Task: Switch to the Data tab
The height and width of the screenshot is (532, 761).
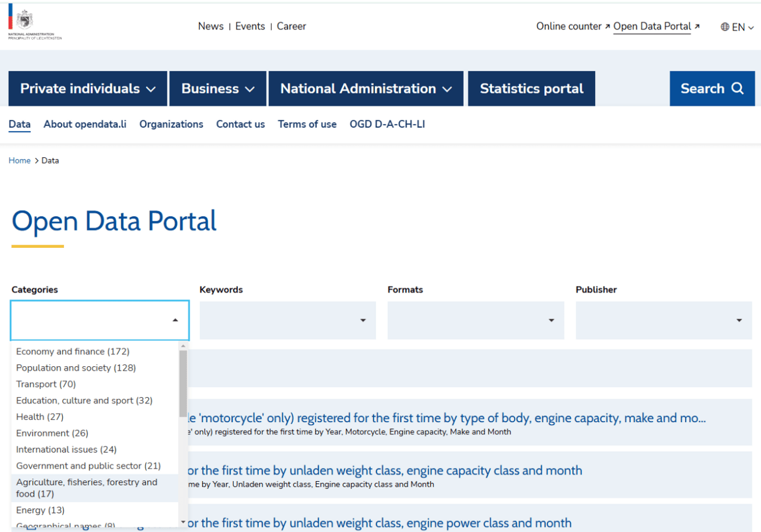Action: (x=19, y=125)
